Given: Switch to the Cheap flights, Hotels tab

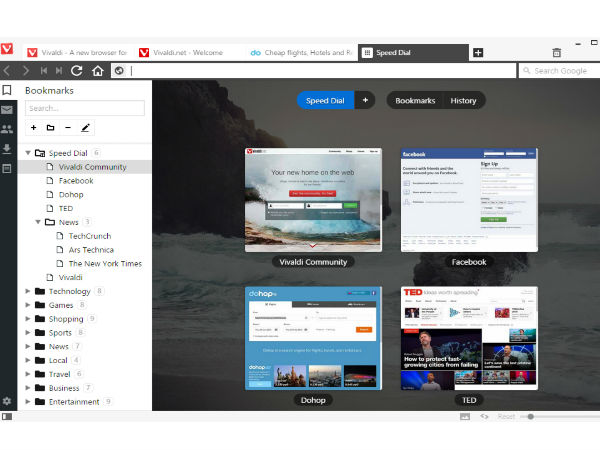Looking at the screenshot, I should click(x=300, y=53).
